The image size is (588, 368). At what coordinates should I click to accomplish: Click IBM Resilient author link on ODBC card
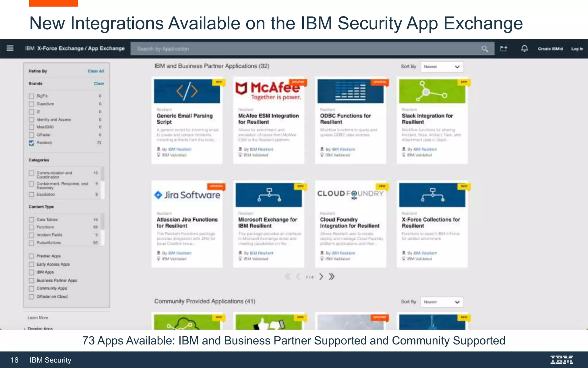(x=343, y=149)
